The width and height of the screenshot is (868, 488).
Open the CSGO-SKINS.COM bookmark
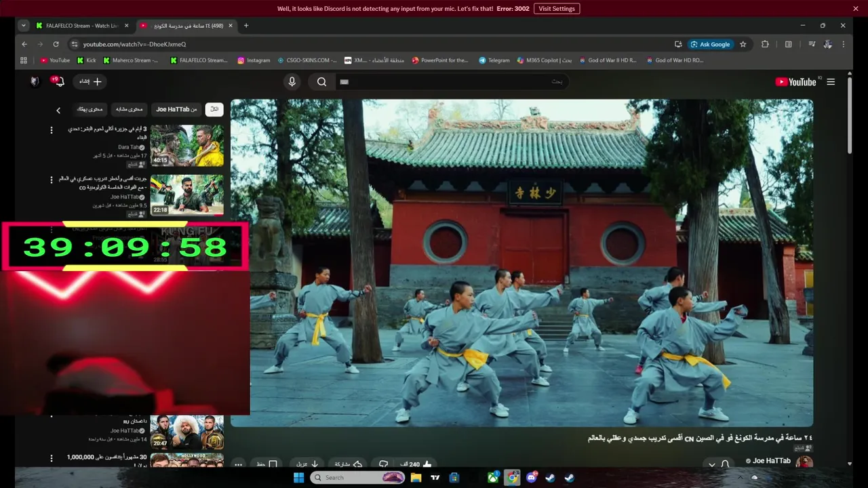[x=307, y=60]
